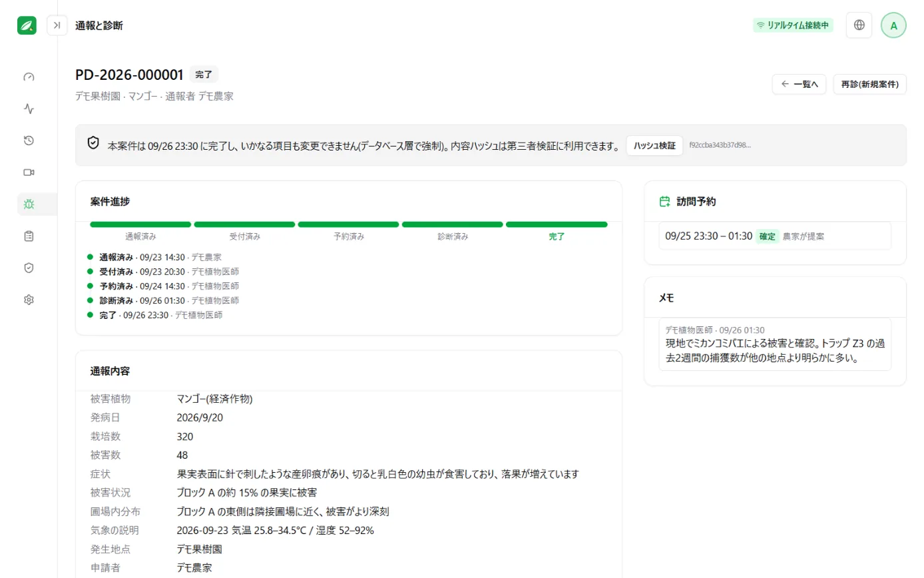Image resolution: width=924 pixels, height=578 pixels.
Task: Select timeline entry 通報済み · 09/23 14:30
Action: [x=160, y=256]
